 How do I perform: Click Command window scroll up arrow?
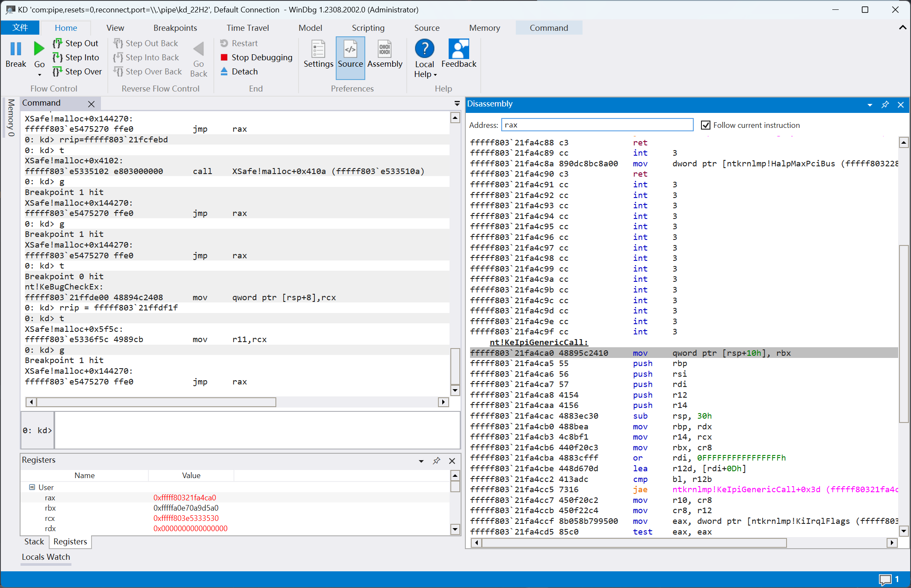point(455,118)
